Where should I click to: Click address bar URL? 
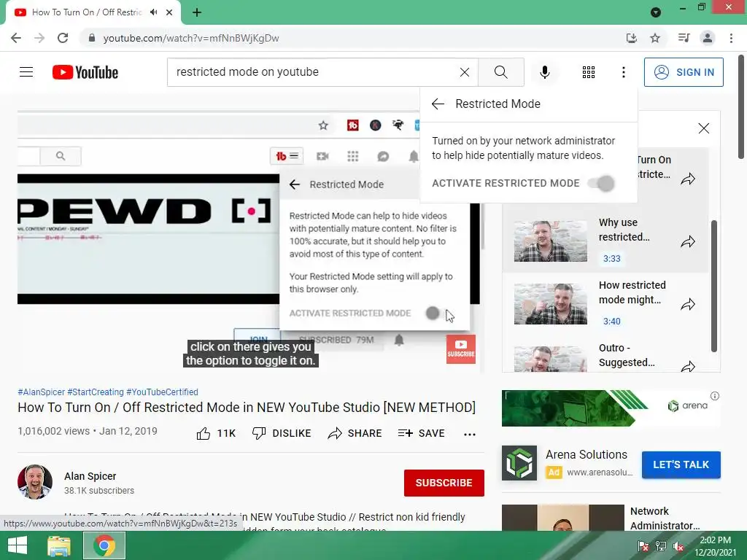point(191,38)
